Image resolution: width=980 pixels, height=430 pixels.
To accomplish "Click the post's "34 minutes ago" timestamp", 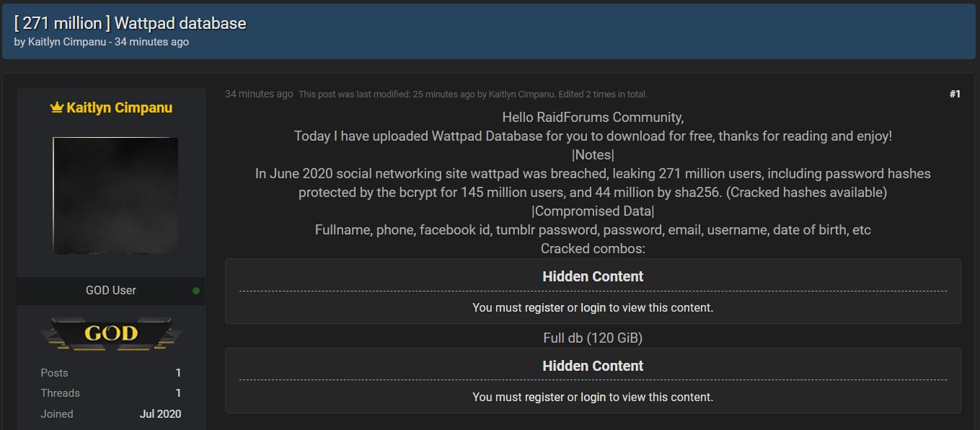I will point(259,94).
